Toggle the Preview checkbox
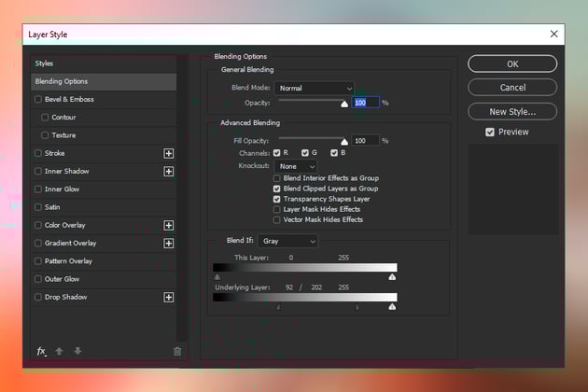The width and height of the screenshot is (588, 392). 490,133
